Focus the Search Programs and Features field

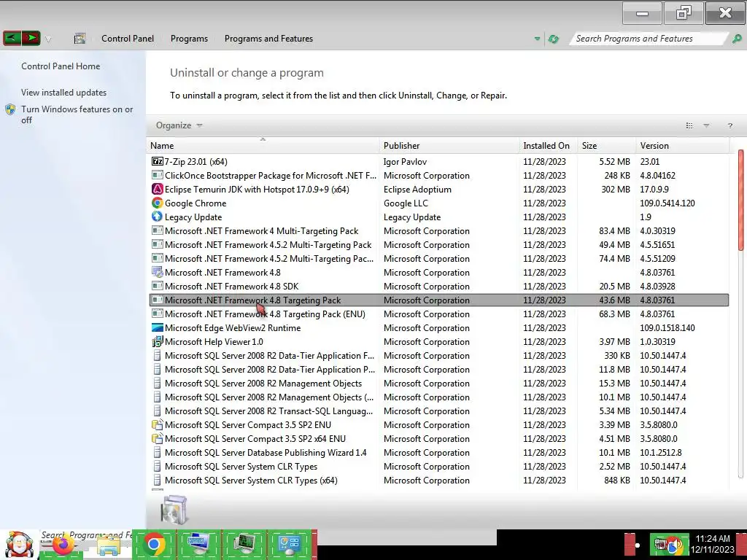click(648, 39)
